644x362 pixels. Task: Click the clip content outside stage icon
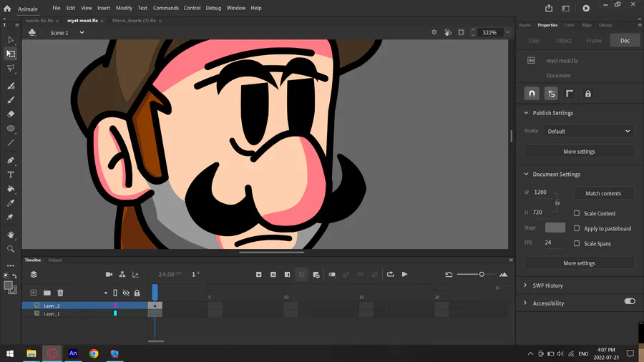[x=462, y=32]
